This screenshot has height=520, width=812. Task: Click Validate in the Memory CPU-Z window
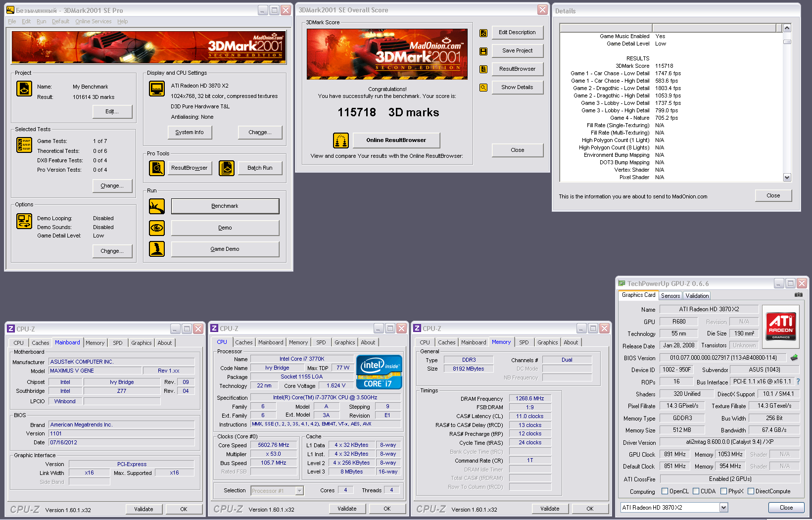pos(550,509)
